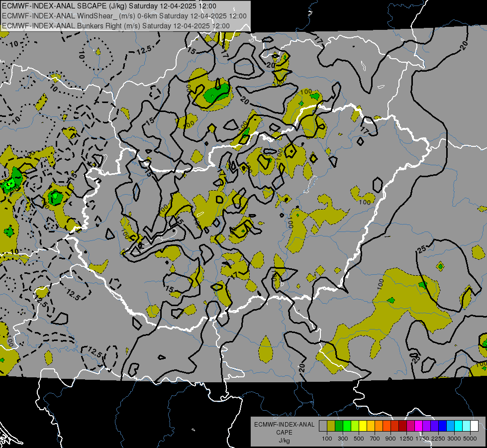The image size is (487, 448).
Task: Click the 1750 value on legend scale
Action: (422, 439)
